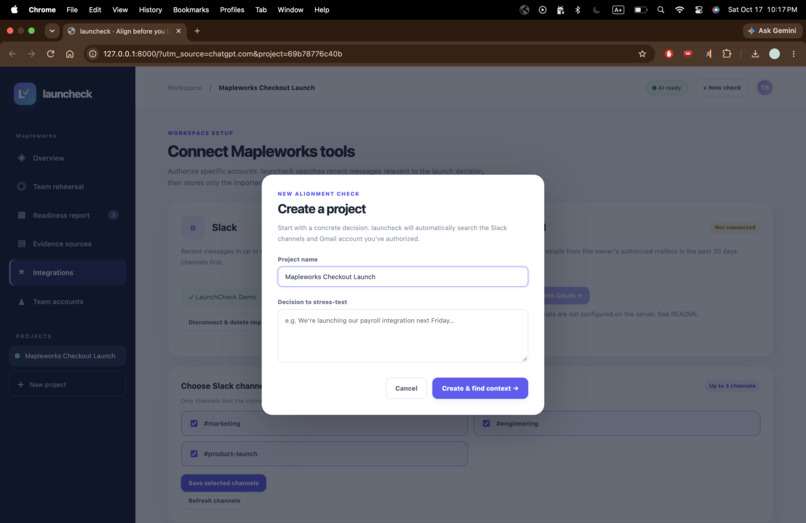The width and height of the screenshot is (806, 523).
Task: Open the Overview sidebar item
Action: point(67,158)
